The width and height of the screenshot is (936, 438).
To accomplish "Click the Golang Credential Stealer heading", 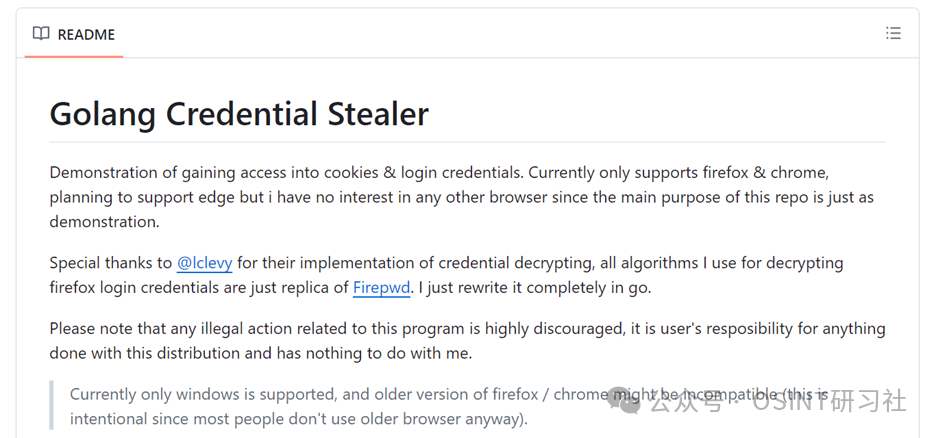I will click(x=239, y=113).
